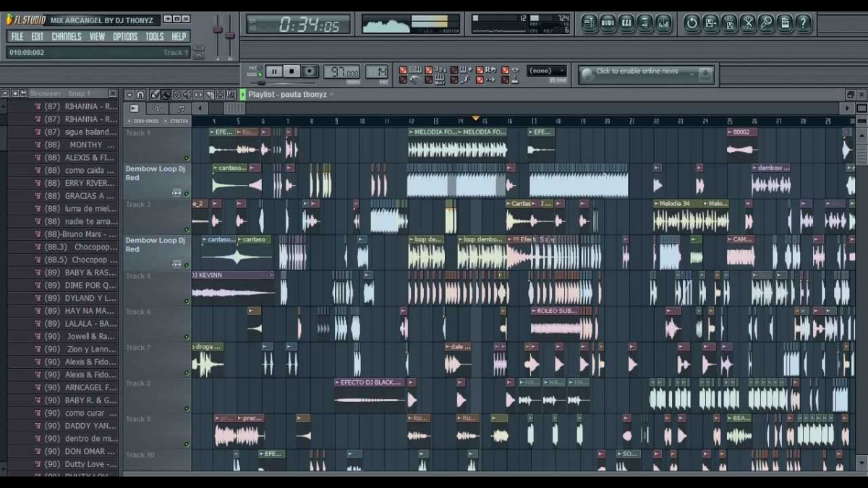This screenshot has width=868, height=488.
Task: Click the orange playhead marker on timeline
Action: tap(475, 118)
